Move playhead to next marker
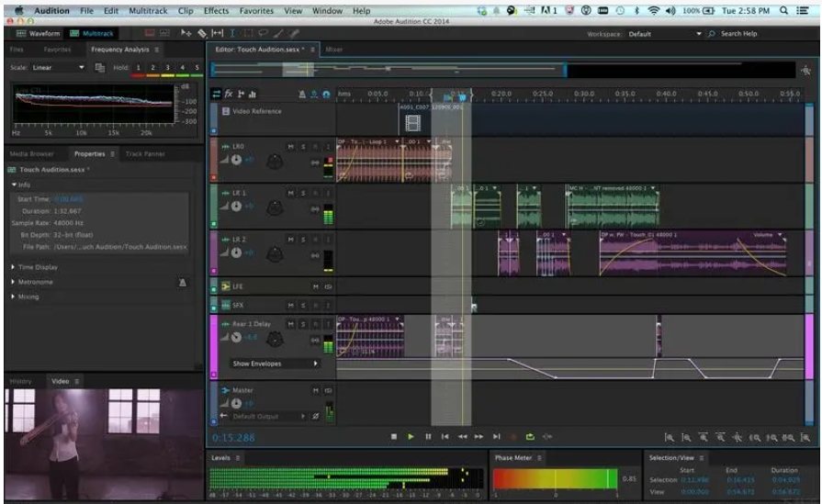This screenshot has height=504, width=822. 496,436
